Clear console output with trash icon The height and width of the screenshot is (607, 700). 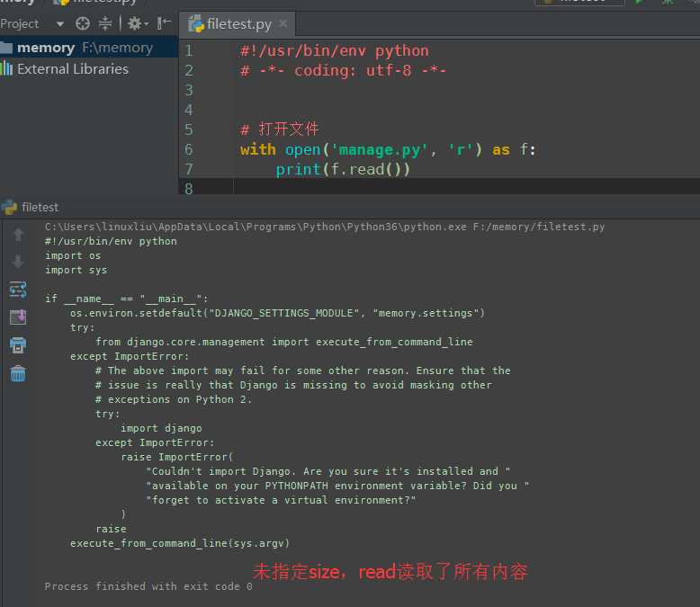[18, 373]
